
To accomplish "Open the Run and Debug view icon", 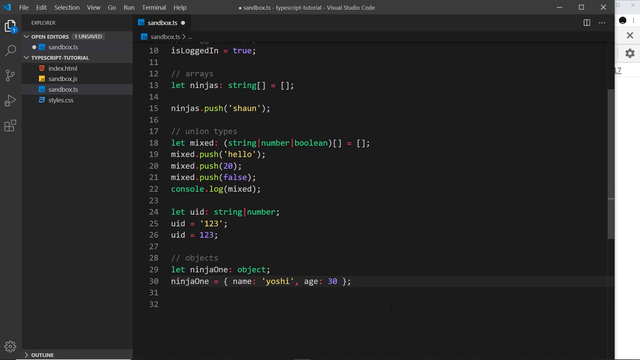I will (10, 100).
